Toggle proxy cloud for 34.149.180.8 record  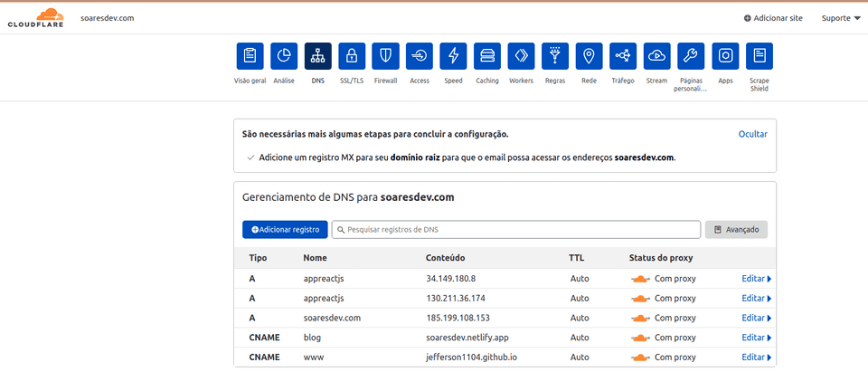(640, 279)
